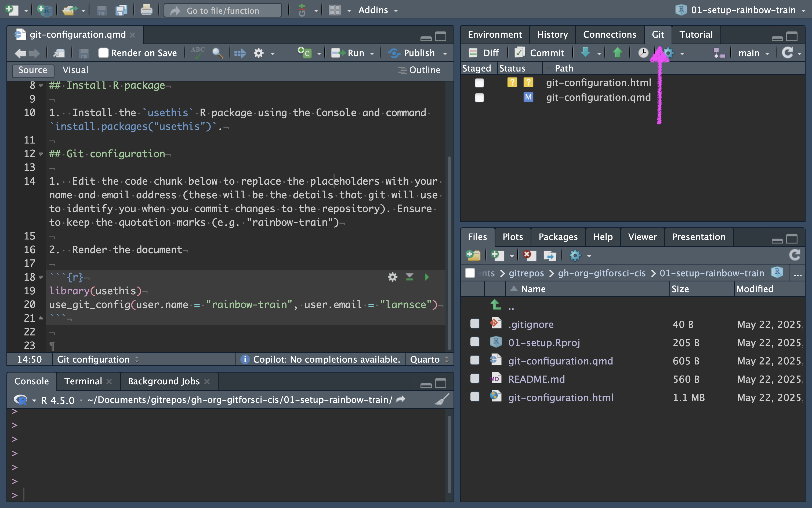Click the New Branch icon in Git pane
This screenshot has height=508, width=812.
(x=719, y=53)
